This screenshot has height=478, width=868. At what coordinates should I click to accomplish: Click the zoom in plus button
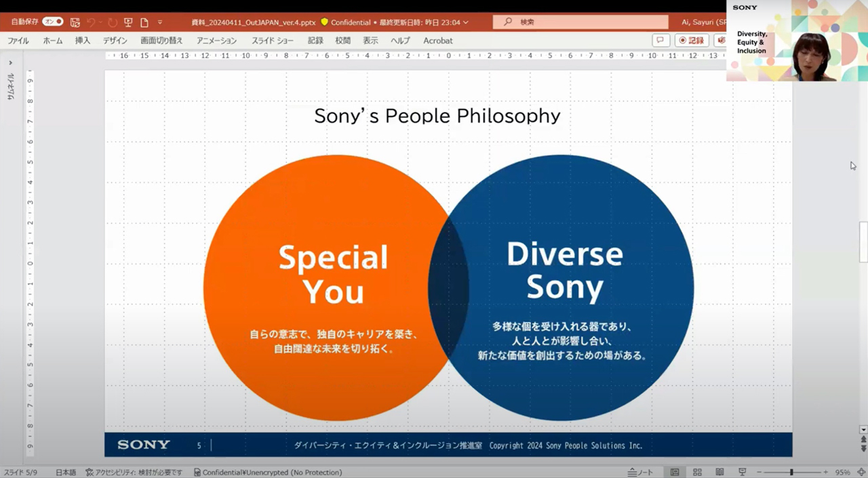point(825,472)
